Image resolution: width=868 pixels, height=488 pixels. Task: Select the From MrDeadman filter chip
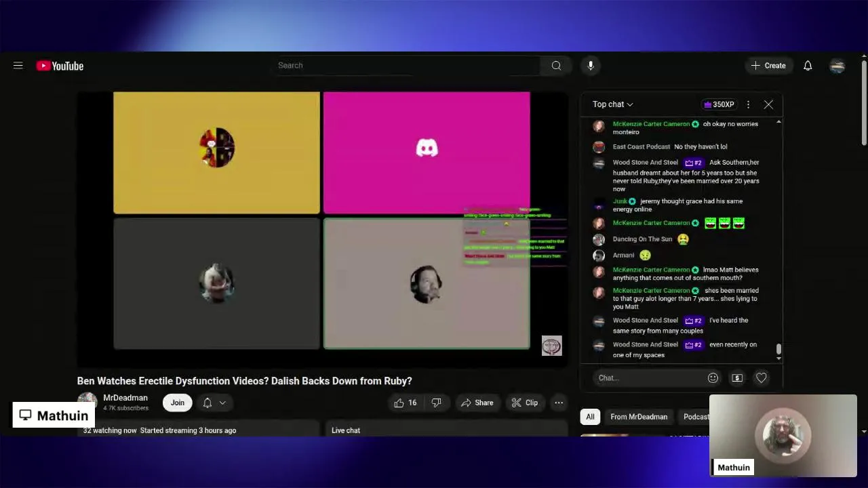point(639,417)
